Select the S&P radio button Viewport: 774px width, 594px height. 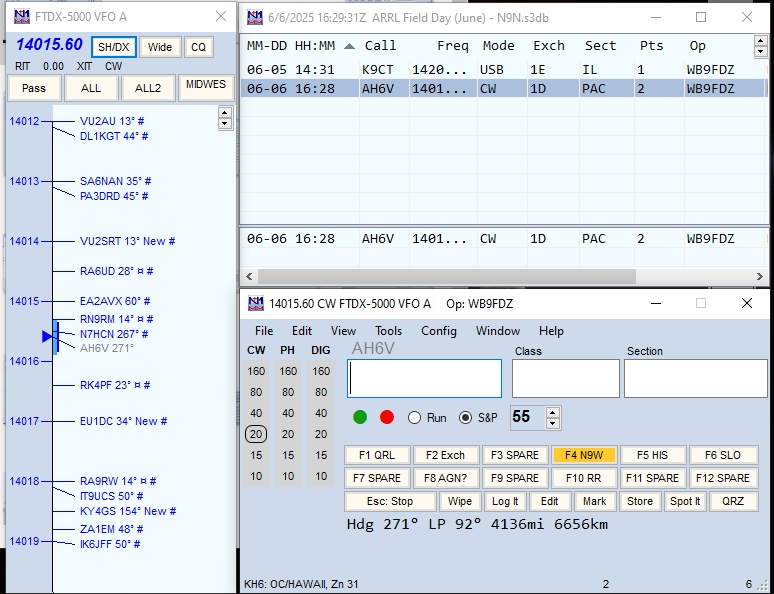point(465,418)
